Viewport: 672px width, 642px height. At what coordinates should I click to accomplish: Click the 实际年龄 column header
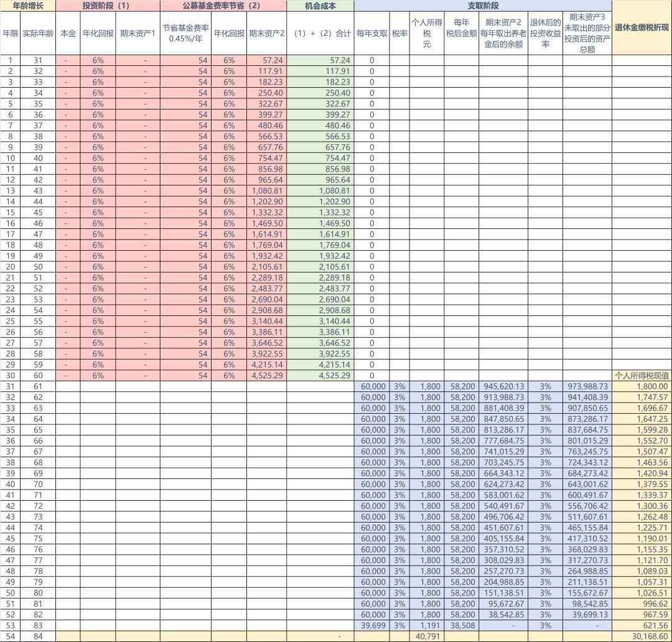pyautogui.click(x=38, y=34)
